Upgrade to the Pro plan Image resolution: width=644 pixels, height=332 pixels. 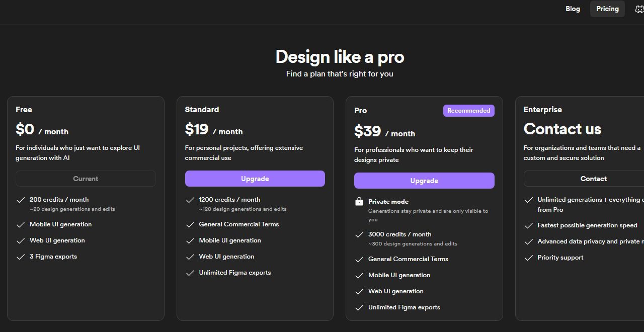(424, 181)
